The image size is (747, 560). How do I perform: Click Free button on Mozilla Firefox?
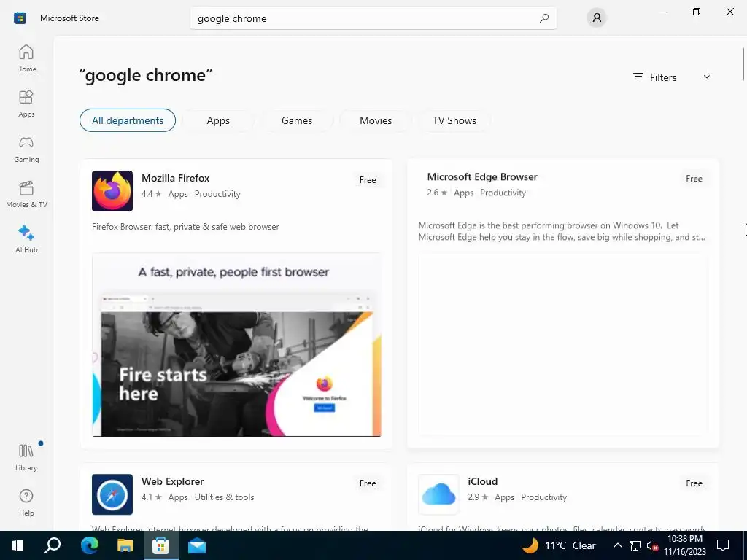368,180
